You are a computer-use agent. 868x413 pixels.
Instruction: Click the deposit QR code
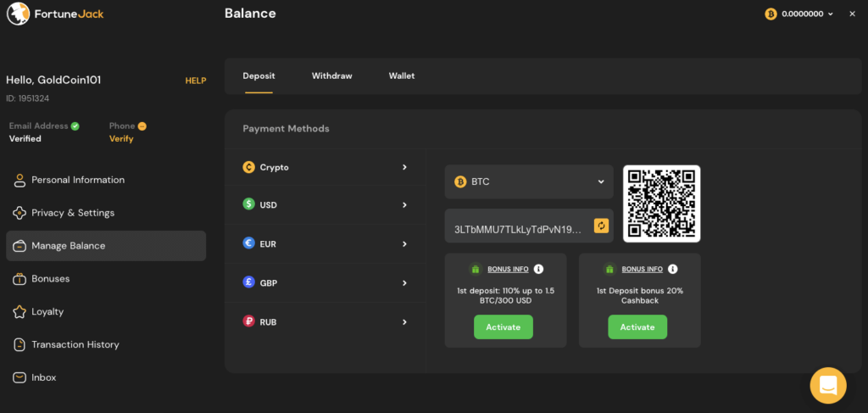tap(661, 204)
